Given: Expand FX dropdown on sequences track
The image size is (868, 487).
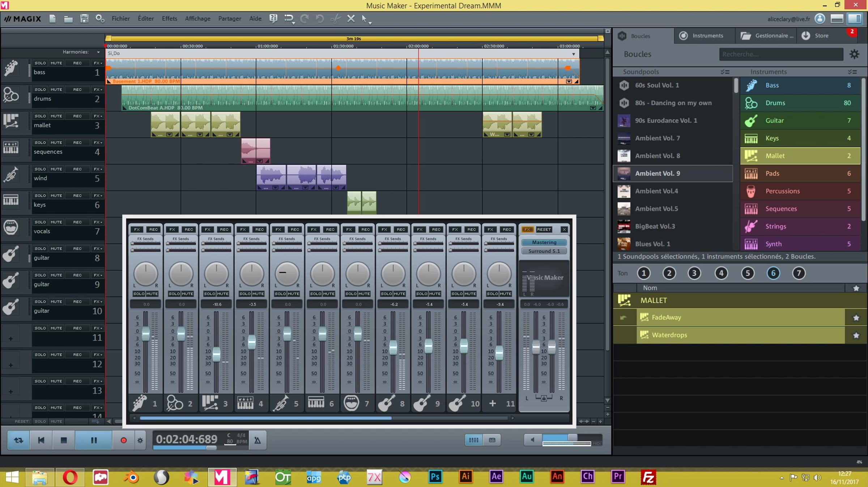Looking at the screenshot, I should point(98,142).
